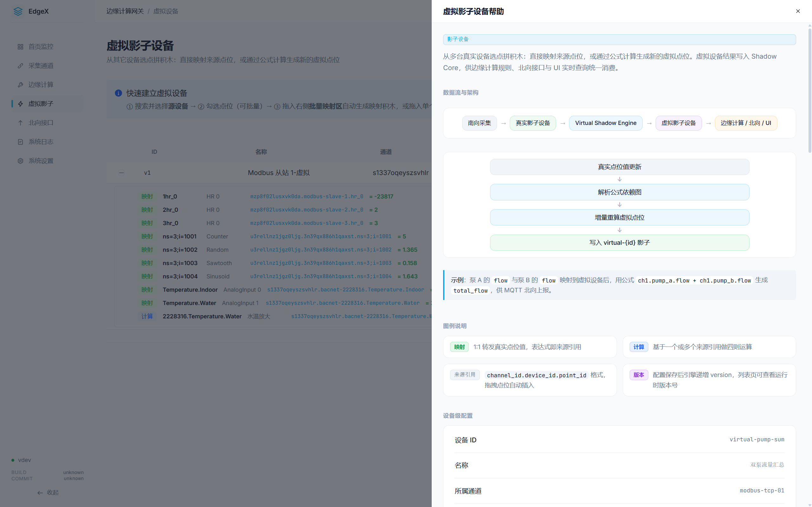Click the 名称 column header

click(x=261, y=152)
